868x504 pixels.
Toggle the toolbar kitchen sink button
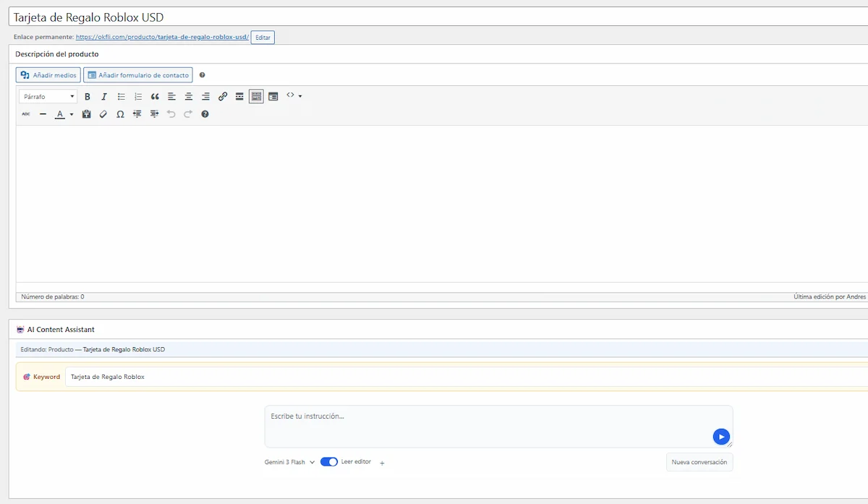256,97
